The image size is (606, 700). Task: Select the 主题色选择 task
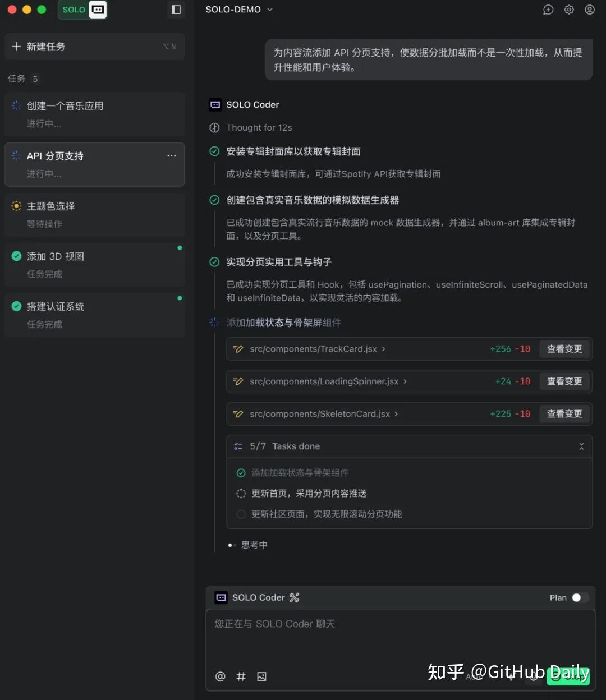[x=94, y=214]
